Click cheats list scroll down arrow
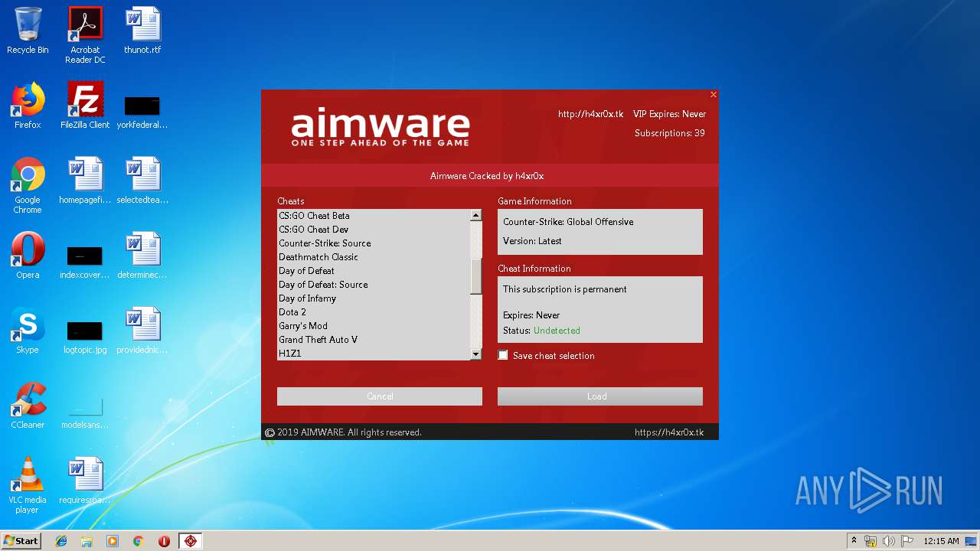 [x=476, y=354]
